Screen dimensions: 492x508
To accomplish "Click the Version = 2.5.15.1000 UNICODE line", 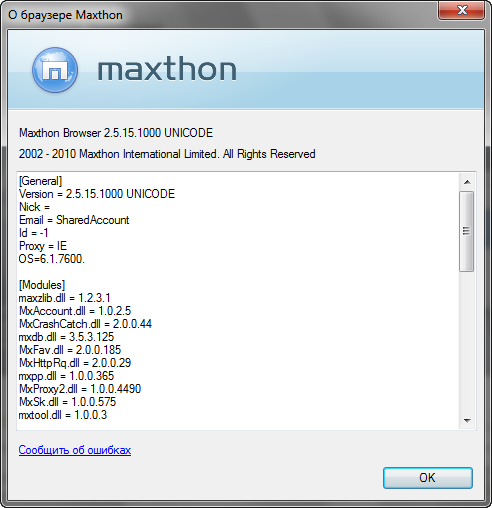I will (97, 194).
